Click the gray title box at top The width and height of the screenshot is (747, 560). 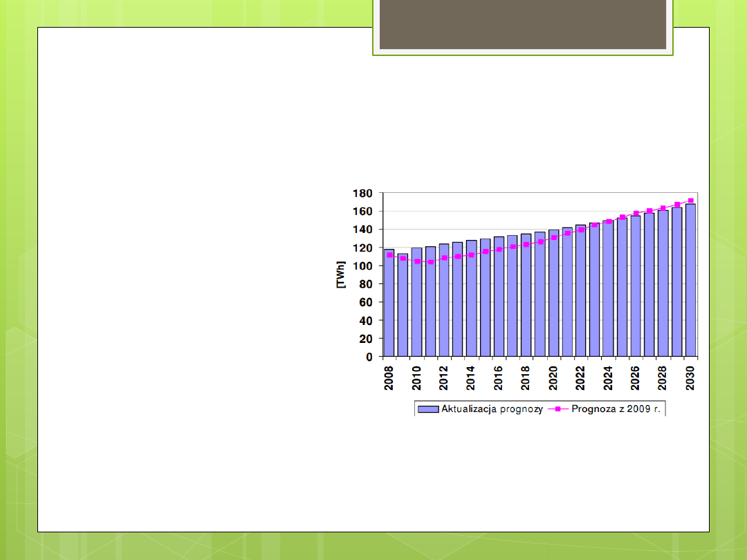click(523, 25)
